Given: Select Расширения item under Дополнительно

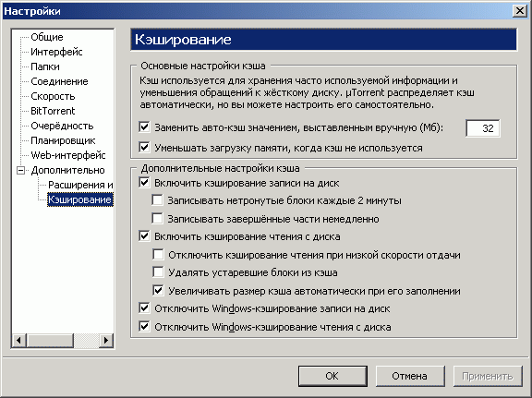Looking at the screenshot, I should point(80,185).
